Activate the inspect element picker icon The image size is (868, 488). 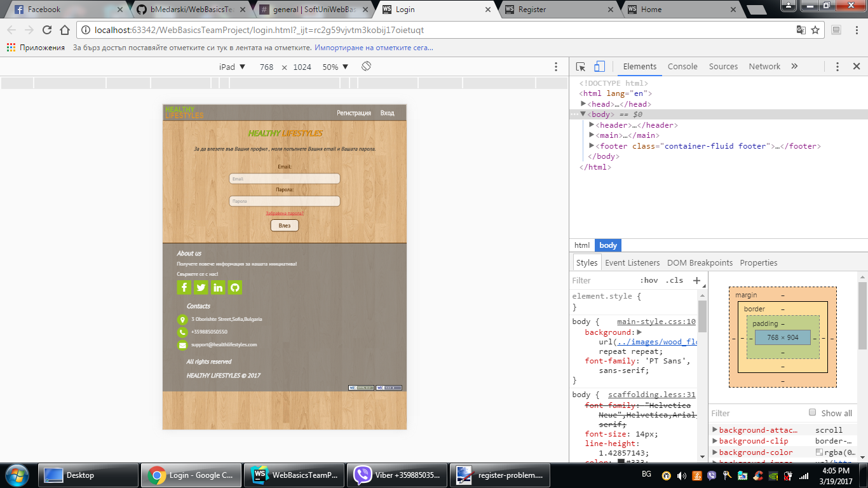click(580, 67)
